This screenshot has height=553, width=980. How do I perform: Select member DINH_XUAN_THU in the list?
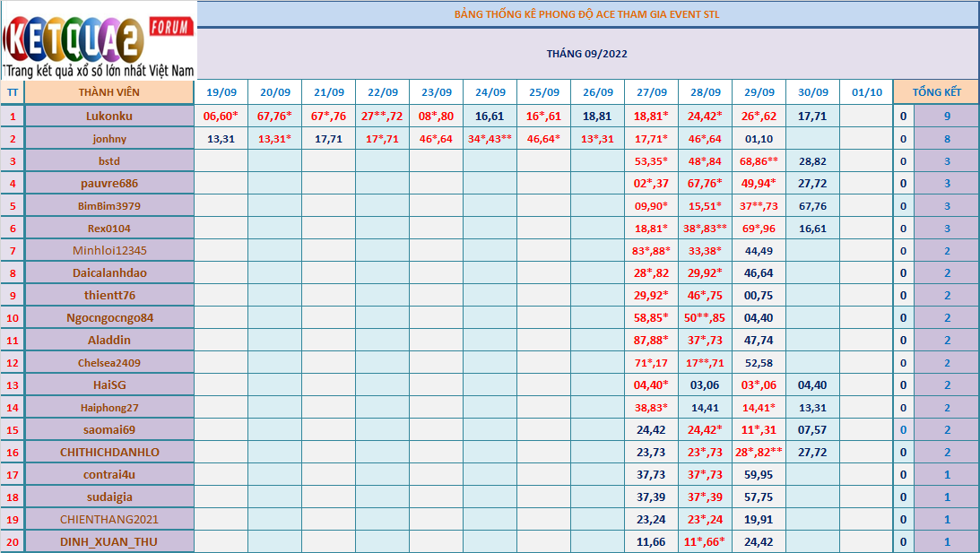click(x=108, y=541)
